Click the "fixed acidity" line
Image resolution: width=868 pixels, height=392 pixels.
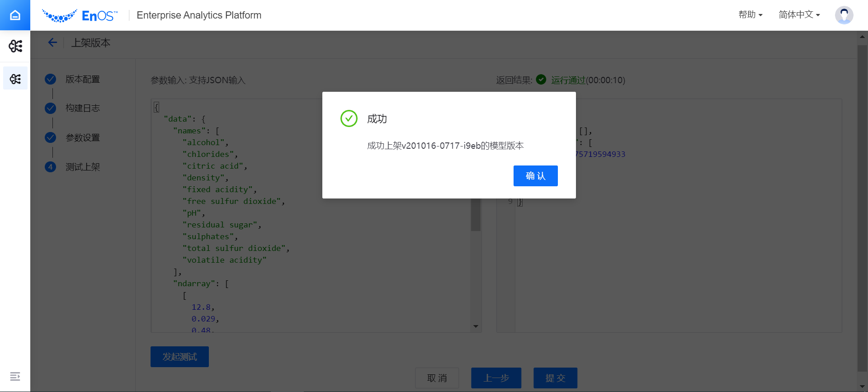click(x=219, y=189)
